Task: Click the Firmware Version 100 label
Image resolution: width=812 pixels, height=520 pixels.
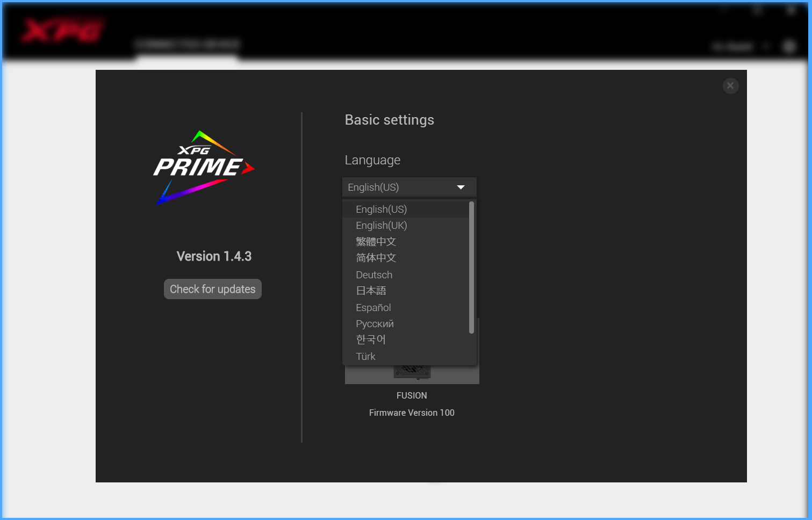Action: [x=412, y=413]
